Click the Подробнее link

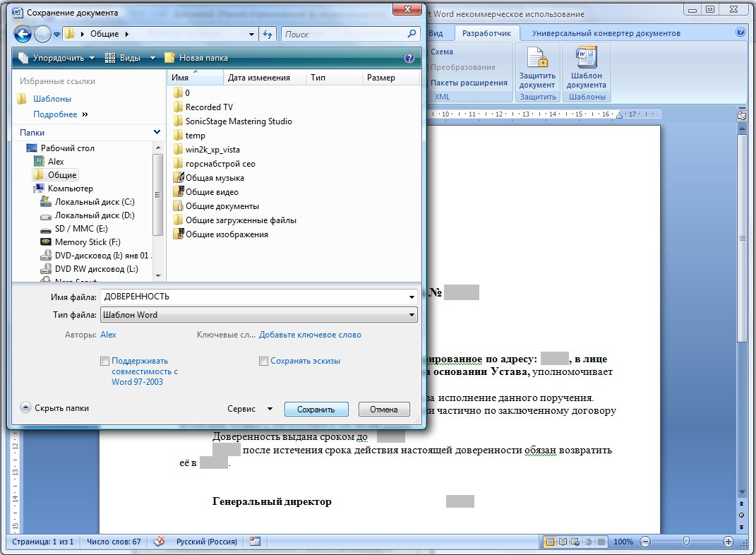[x=55, y=114]
